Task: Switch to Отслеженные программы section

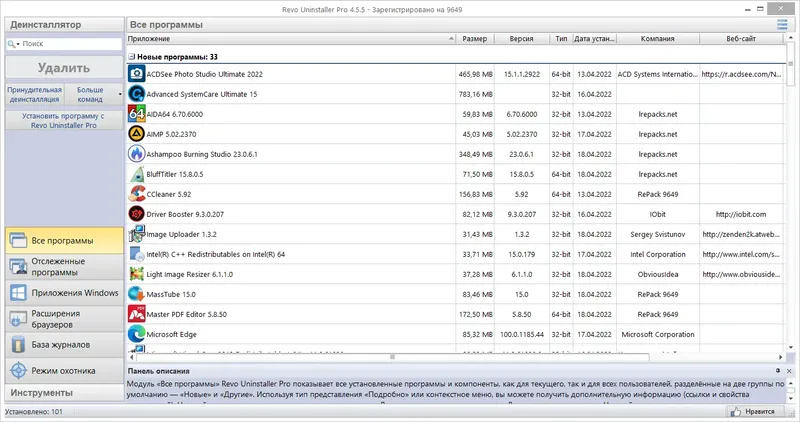Action: coord(64,266)
